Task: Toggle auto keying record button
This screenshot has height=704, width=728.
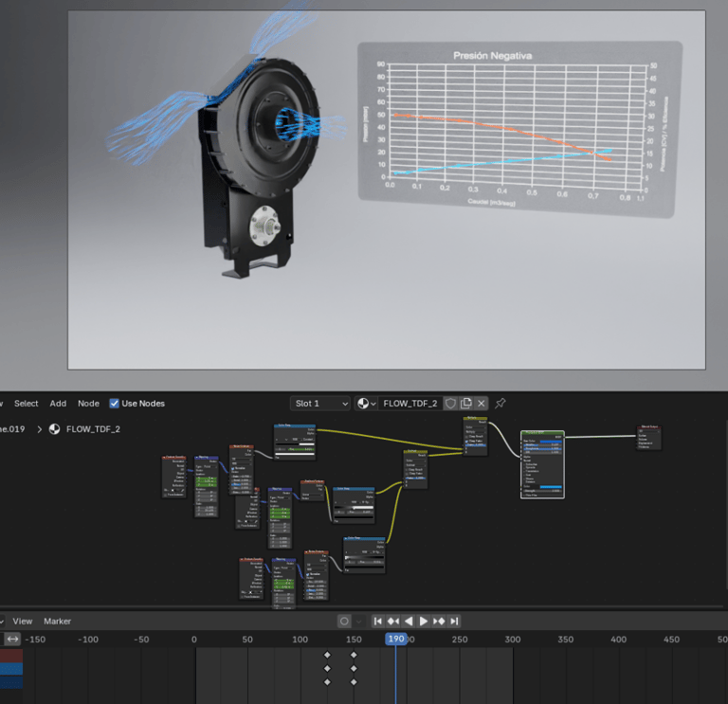Action: (x=344, y=621)
